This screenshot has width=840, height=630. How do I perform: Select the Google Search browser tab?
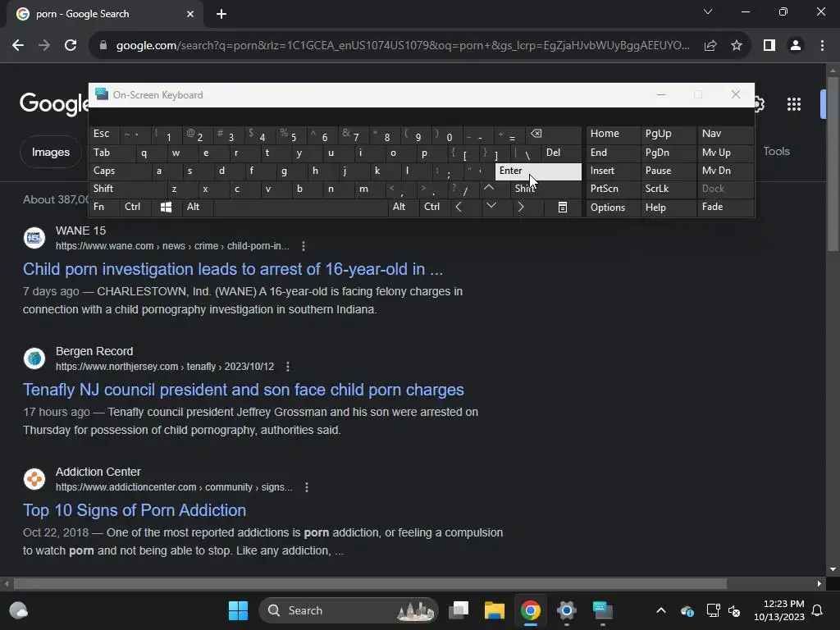[104, 15]
